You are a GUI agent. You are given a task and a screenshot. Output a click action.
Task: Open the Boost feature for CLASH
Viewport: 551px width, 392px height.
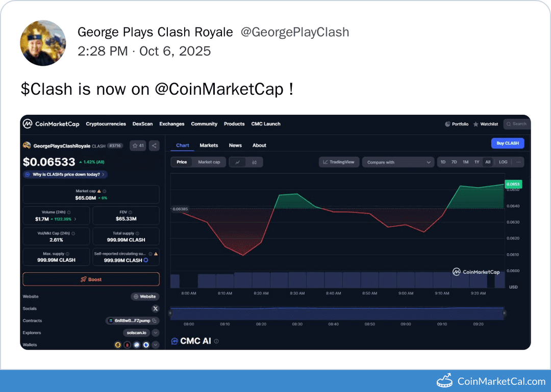[x=91, y=279]
